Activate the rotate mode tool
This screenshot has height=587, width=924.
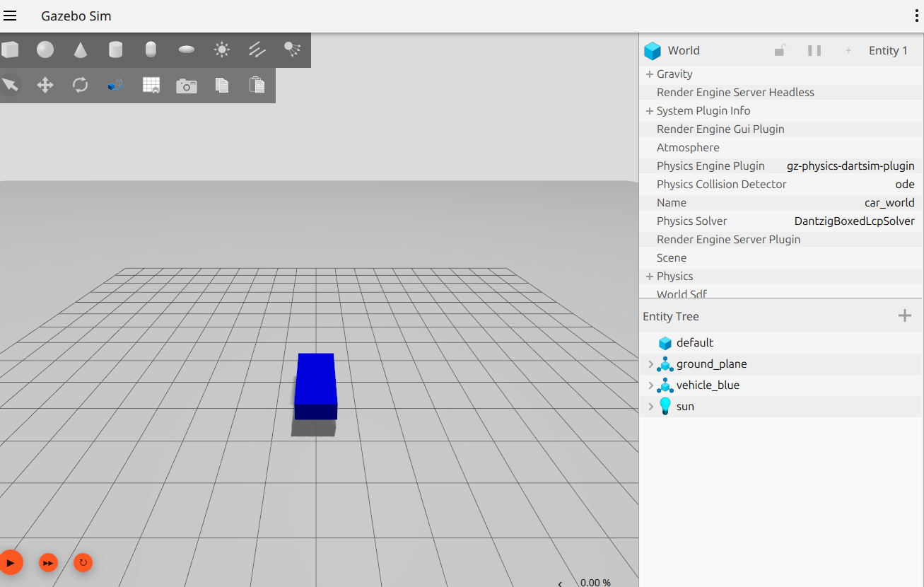(81, 85)
